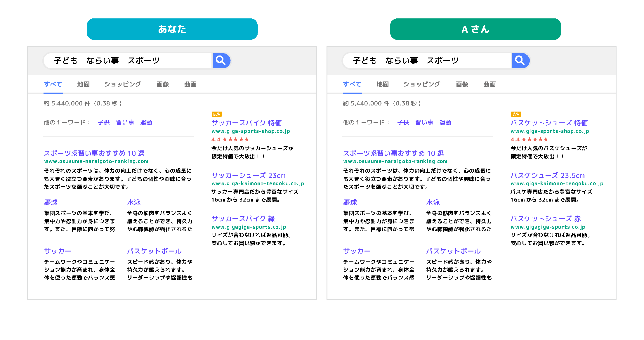Click the star rating under サッカースパイク 特価 ad
This screenshot has width=644, height=340.
230,139
